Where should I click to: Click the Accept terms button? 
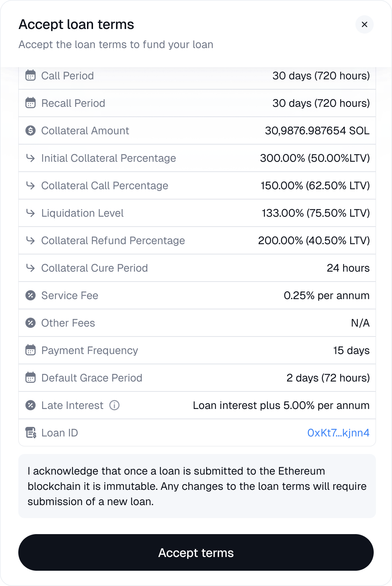(x=196, y=552)
